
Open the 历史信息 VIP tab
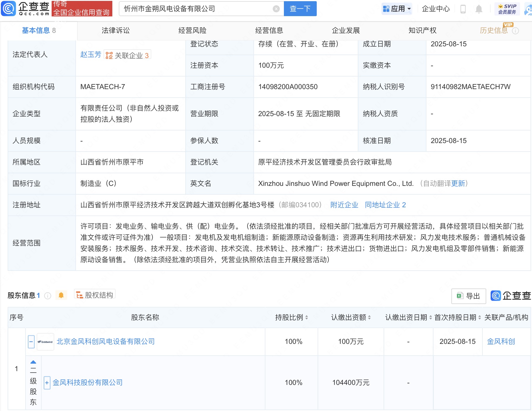(x=494, y=30)
